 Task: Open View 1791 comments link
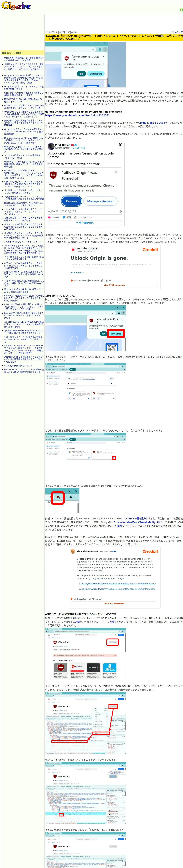[114, 285]
